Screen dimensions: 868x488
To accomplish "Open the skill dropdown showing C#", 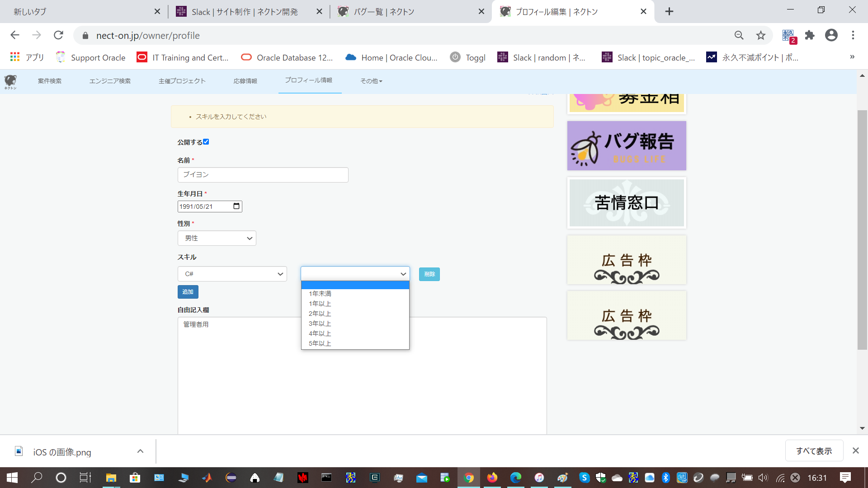I will 232,274.
